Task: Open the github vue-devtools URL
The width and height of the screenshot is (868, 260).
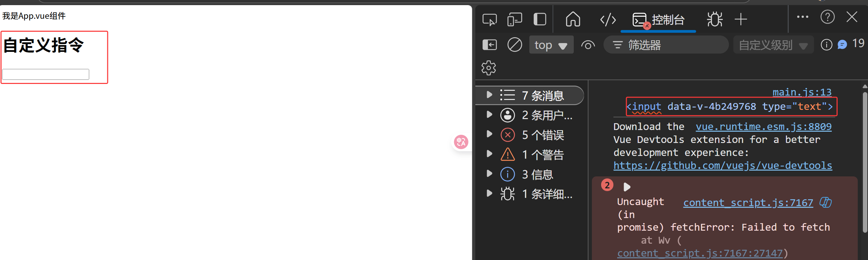Action: pos(723,165)
